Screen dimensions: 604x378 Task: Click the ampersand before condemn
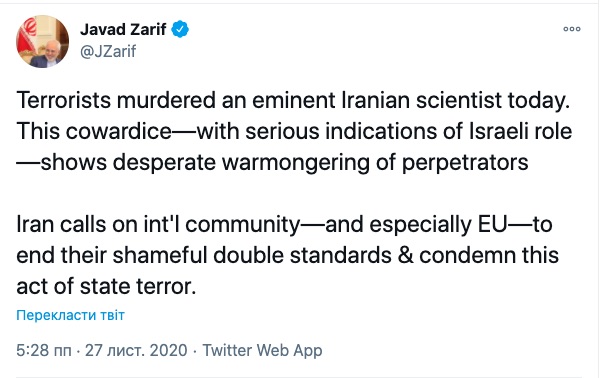tap(405, 255)
